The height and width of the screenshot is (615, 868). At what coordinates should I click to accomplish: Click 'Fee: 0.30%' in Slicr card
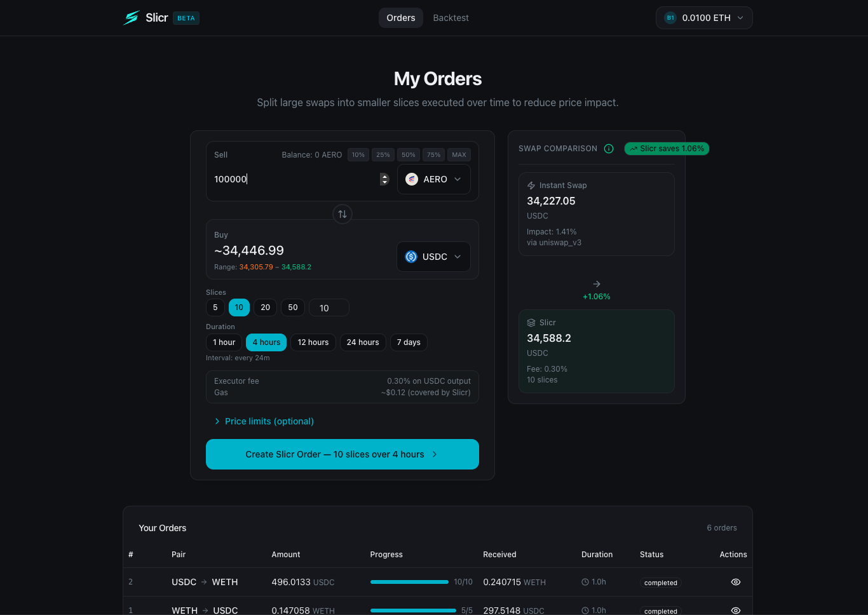coord(547,369)
